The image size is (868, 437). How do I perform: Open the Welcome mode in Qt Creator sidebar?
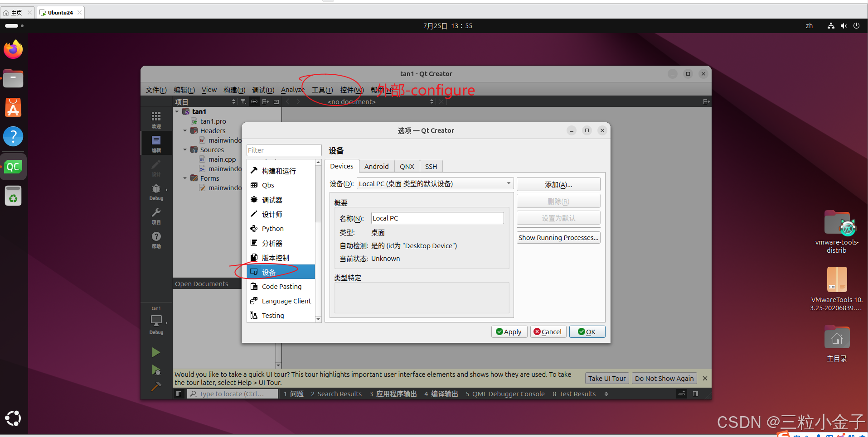156,120
